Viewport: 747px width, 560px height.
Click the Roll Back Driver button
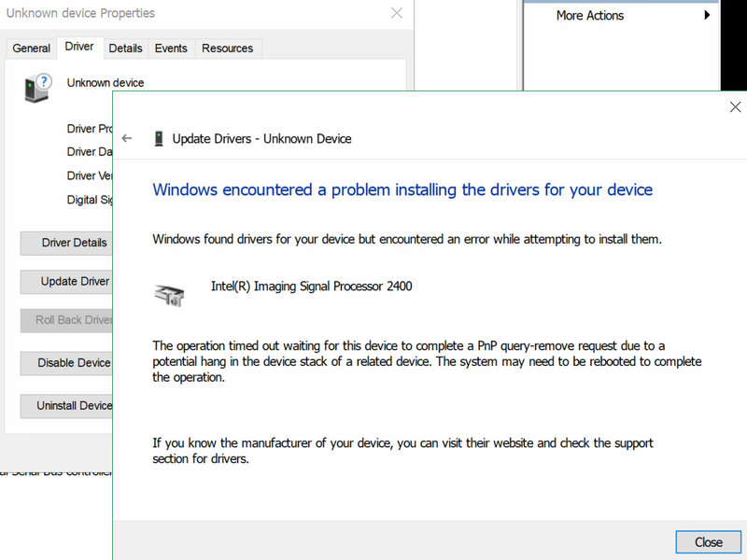pyautogui.click(x=66, y=320)
